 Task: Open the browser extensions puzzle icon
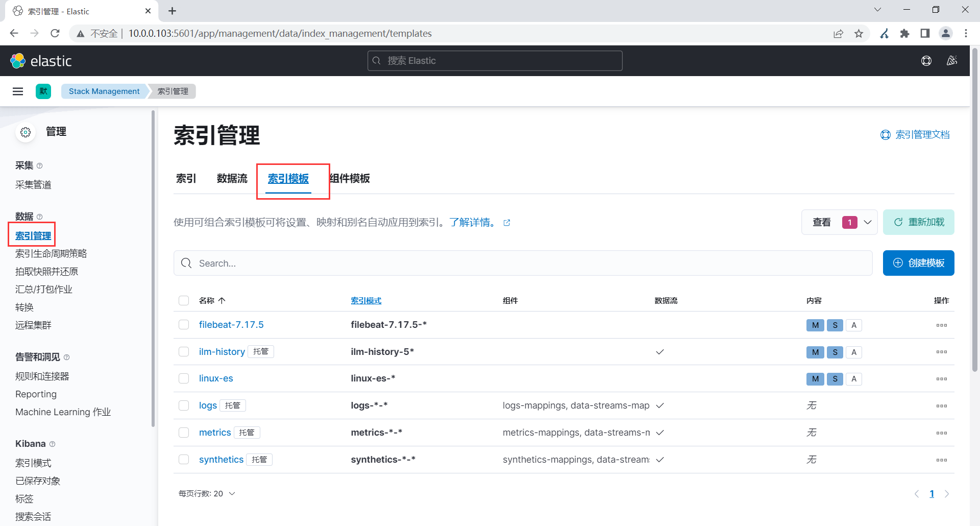click(904, 33)
